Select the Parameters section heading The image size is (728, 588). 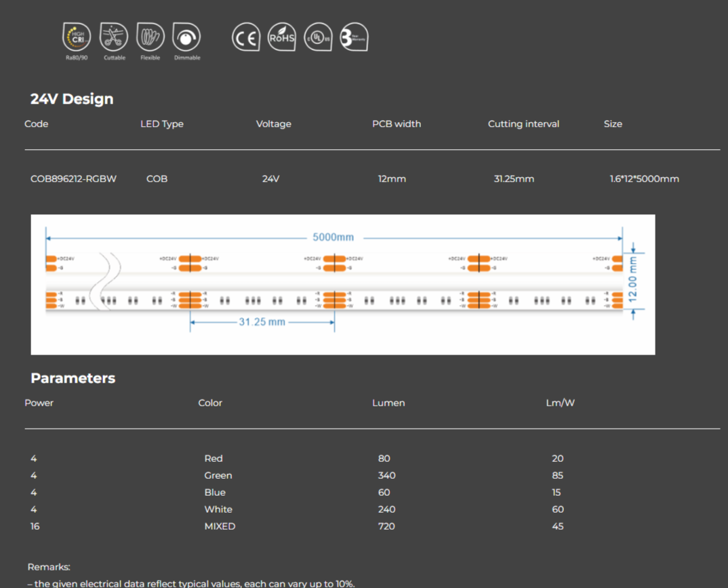(x=73, y=378)
